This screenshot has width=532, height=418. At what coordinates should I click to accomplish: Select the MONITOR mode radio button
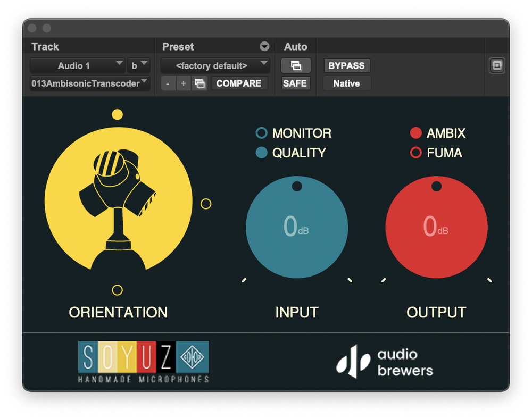261,133
